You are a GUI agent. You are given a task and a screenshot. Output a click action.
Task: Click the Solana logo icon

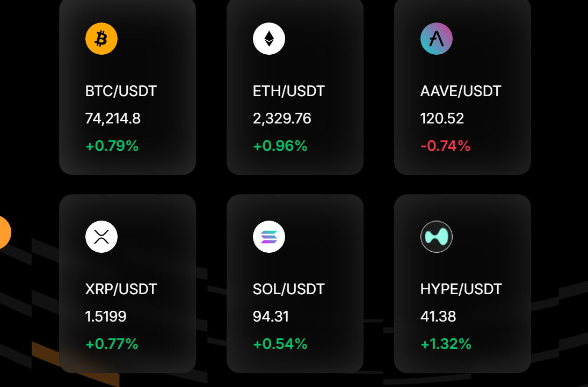pos(268,236)
